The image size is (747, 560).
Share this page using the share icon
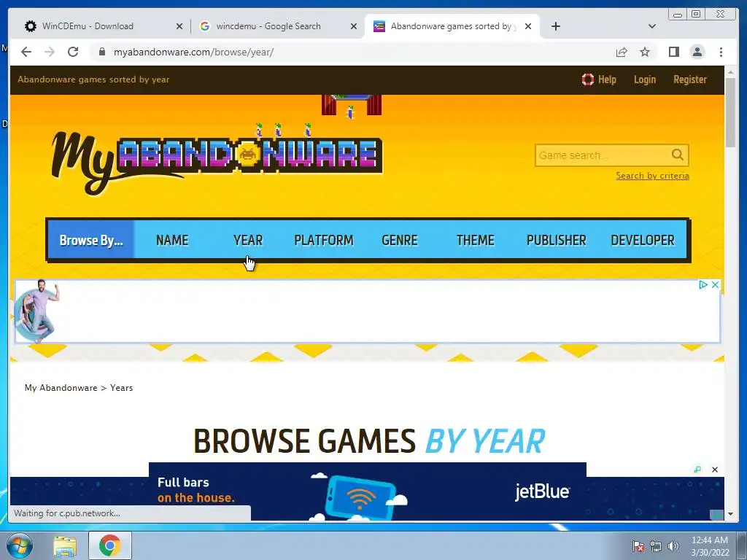point(622,52)
